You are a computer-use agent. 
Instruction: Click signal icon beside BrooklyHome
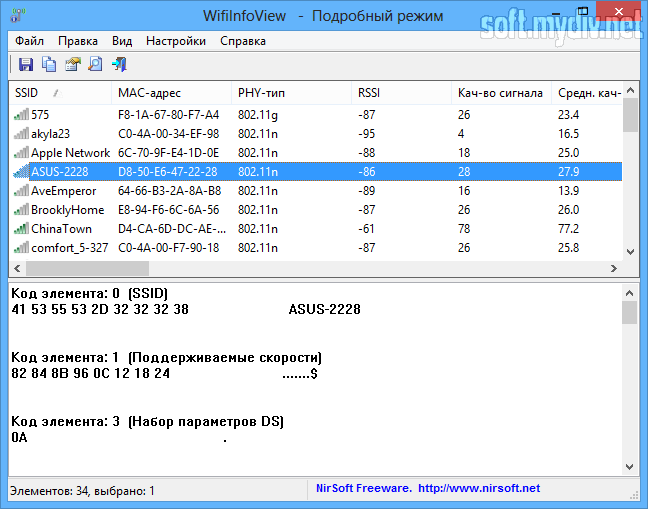click(21, 209)
